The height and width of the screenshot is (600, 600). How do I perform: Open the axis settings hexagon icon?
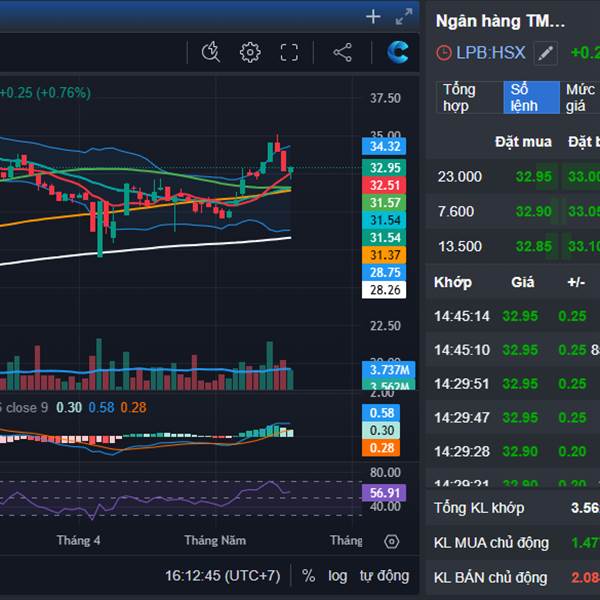(x=391, y=541)
